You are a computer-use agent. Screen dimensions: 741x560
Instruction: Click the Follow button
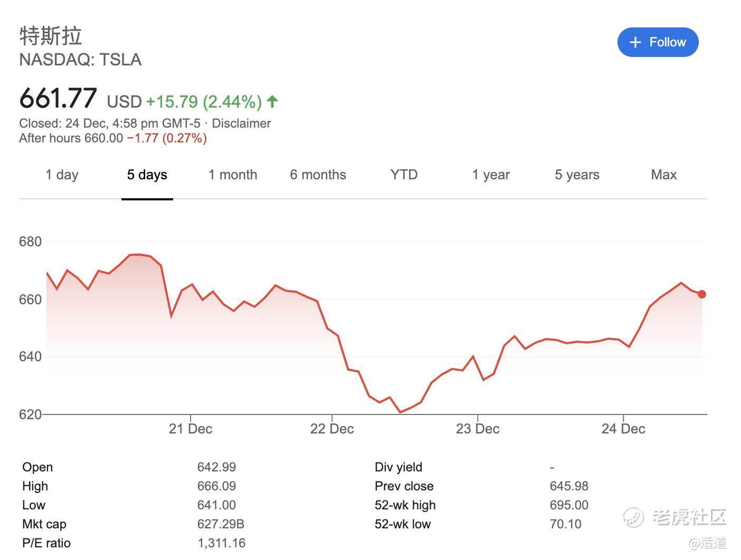point(658,42)
